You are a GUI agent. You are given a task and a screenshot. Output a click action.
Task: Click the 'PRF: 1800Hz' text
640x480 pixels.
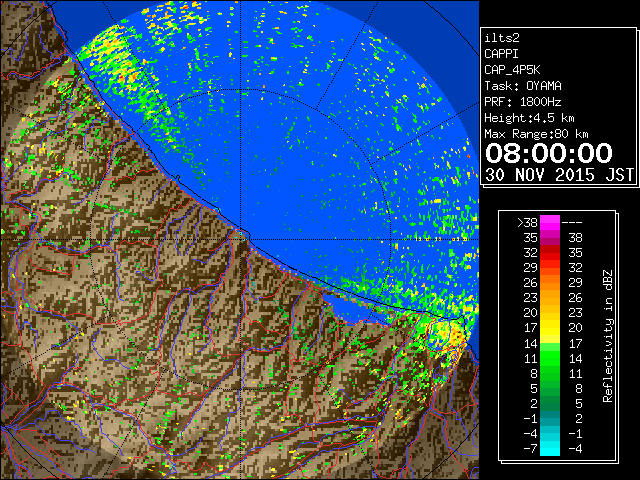click(x=523, y=102)
